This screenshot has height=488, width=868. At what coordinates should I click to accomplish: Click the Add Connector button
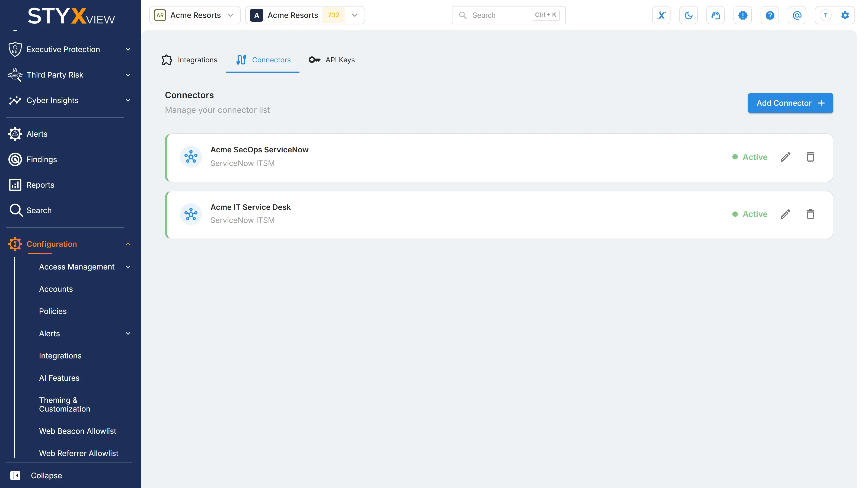coord(790,103)
